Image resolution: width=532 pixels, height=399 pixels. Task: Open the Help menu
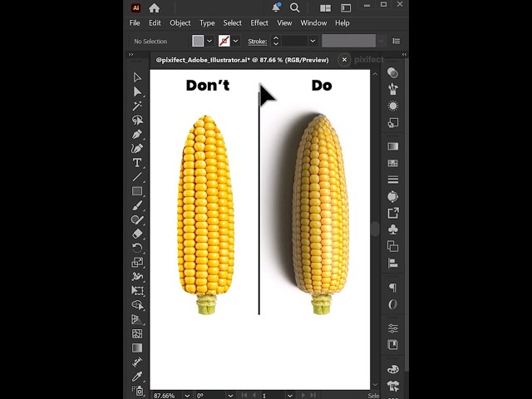pos(342,22)
